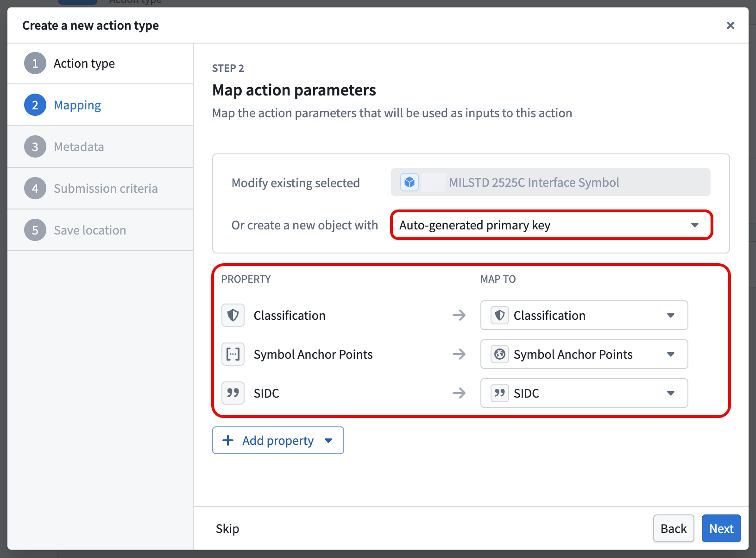
Task: Click the step 5 circle icon
Action: click(x=35, y=230)
